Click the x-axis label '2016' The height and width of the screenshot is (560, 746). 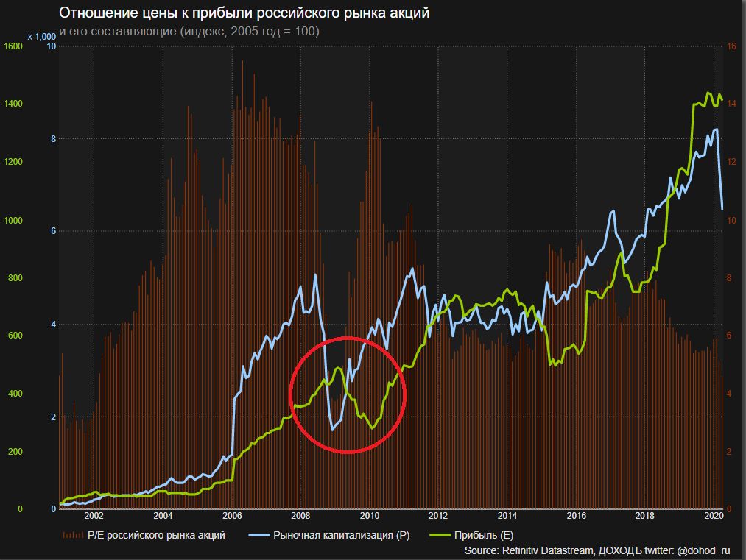(576, 516)
